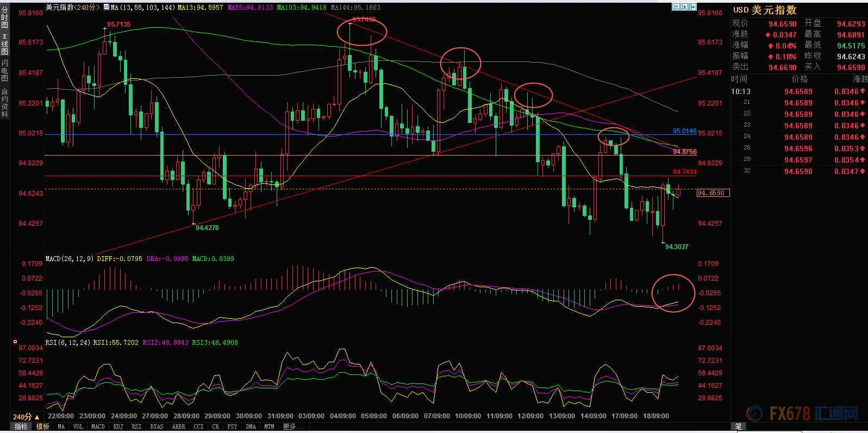Screen dimensions: 868x433
Task: Open the MA indicator settings icon
Action: point(106,7)
